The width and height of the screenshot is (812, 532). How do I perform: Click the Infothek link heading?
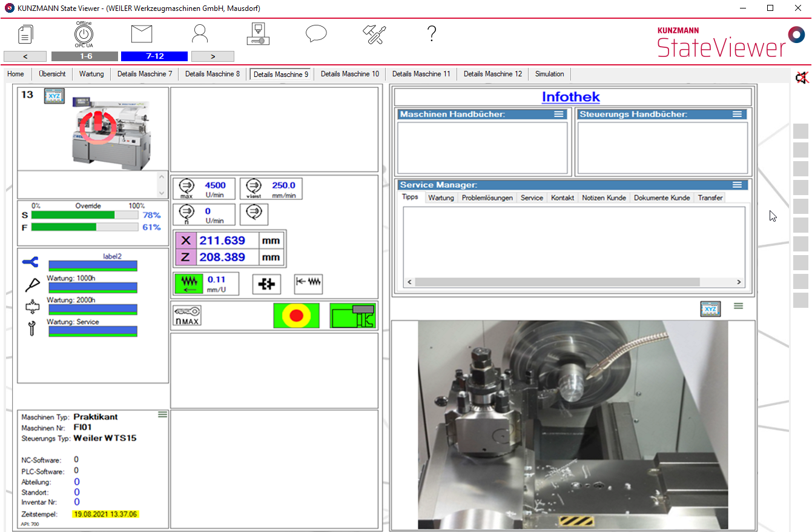(570, 97)
